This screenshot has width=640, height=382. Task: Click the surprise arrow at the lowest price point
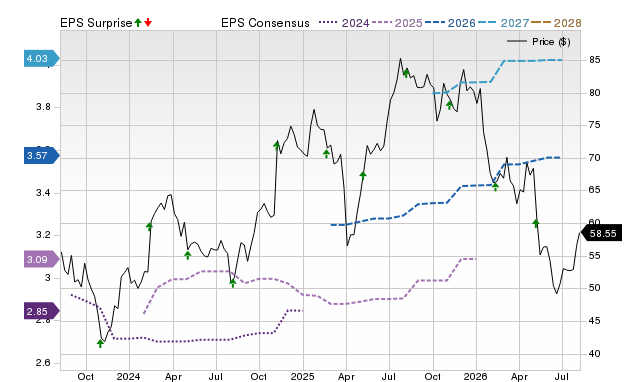[100, 344]
